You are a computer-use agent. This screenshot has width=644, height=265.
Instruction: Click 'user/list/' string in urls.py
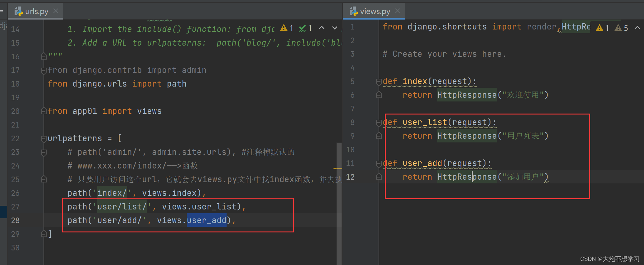coord(122,207)
